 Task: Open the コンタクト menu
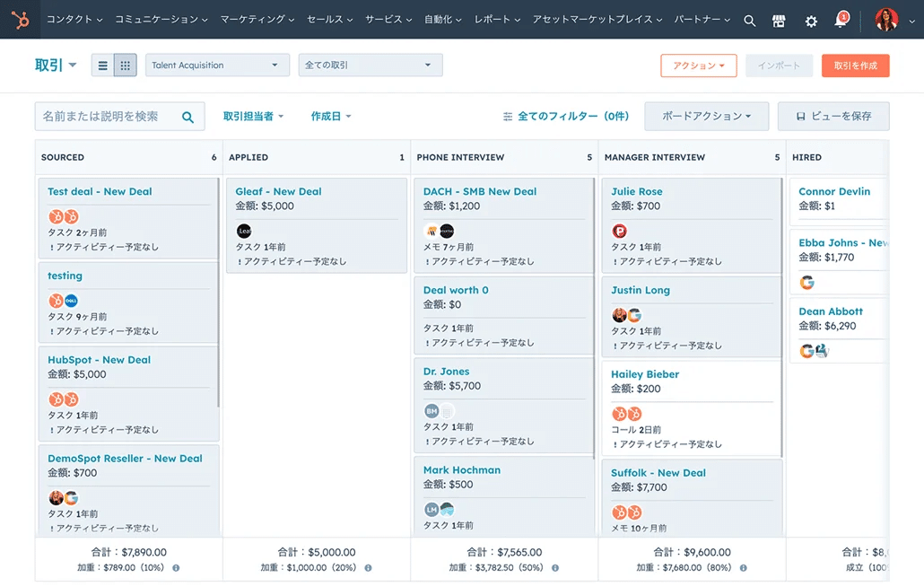[x=74, y=20]
